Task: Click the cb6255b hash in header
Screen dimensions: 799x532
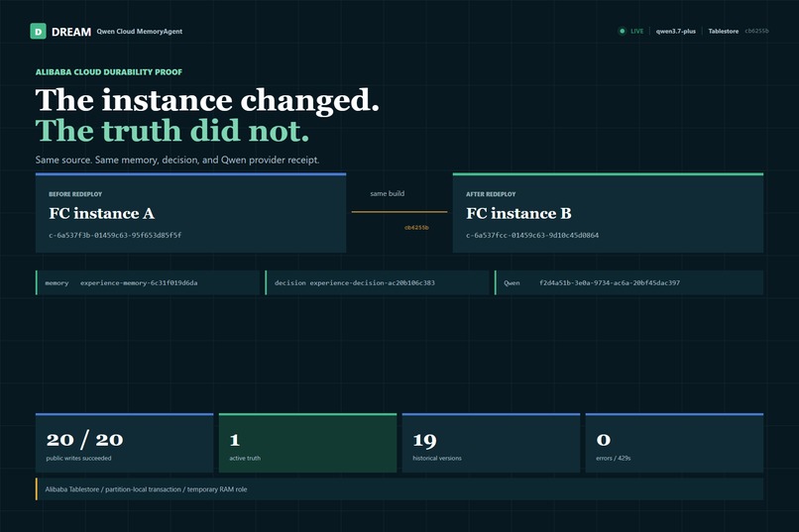Action: [756, 31]
